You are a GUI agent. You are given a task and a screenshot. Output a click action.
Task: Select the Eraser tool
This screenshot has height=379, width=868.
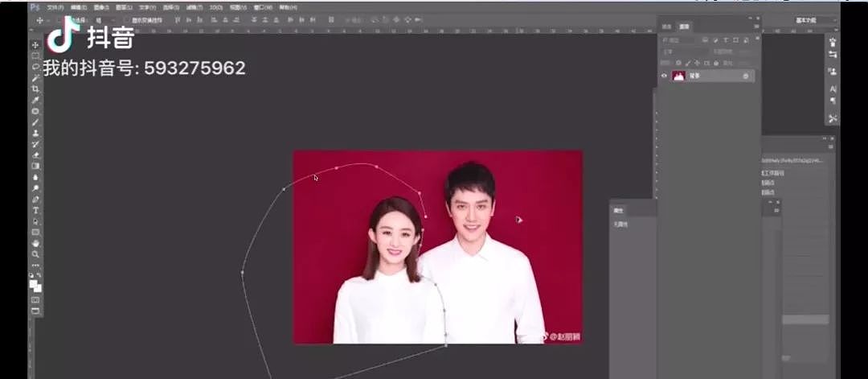[35, 155]
